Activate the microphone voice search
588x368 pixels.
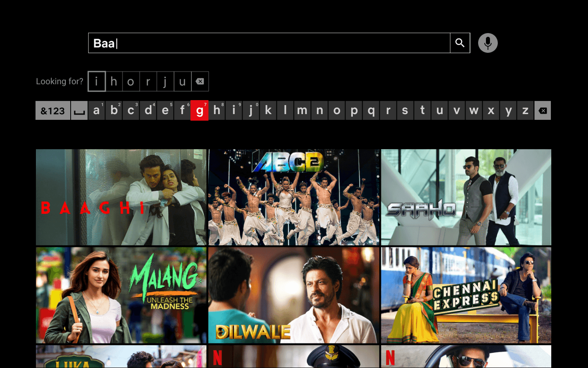point(488,43)
